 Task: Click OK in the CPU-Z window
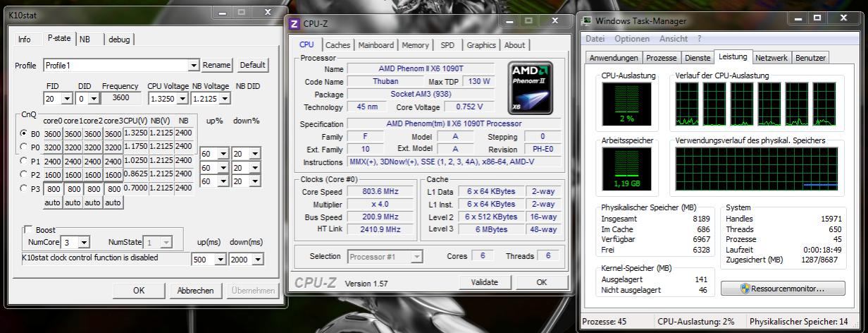[x=541, y=282]
